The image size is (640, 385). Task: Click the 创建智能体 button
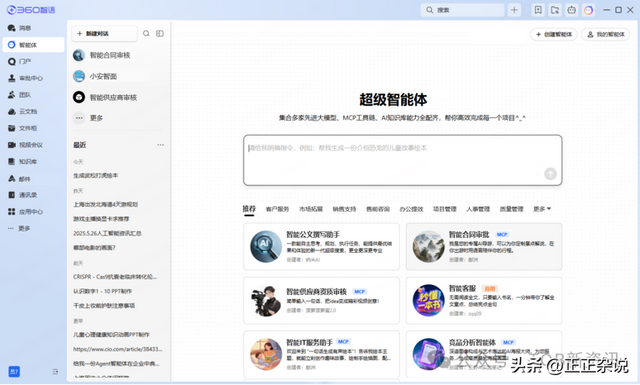pos(554,34)
